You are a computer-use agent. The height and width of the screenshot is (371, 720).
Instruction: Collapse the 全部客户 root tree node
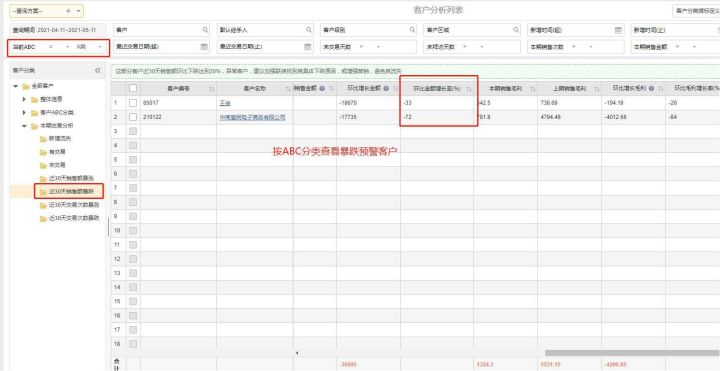tap(16, 86)
